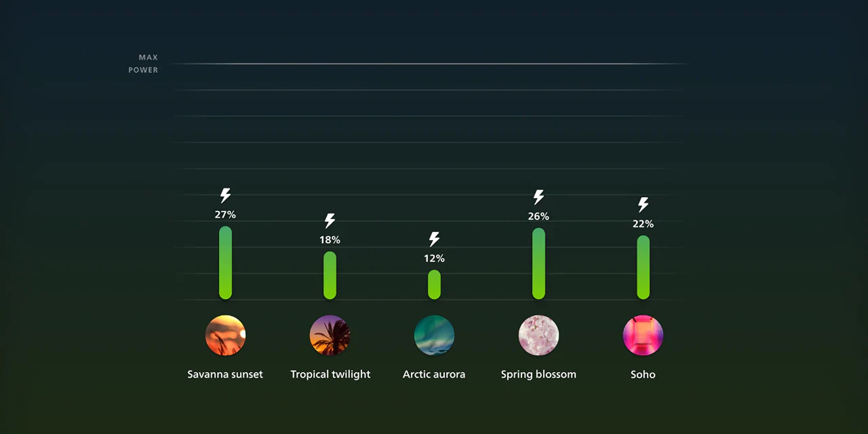This screenshot has height=434, width=868.
Task: Click the lightning bolt above 18%
Action: (x=330, y=221)
